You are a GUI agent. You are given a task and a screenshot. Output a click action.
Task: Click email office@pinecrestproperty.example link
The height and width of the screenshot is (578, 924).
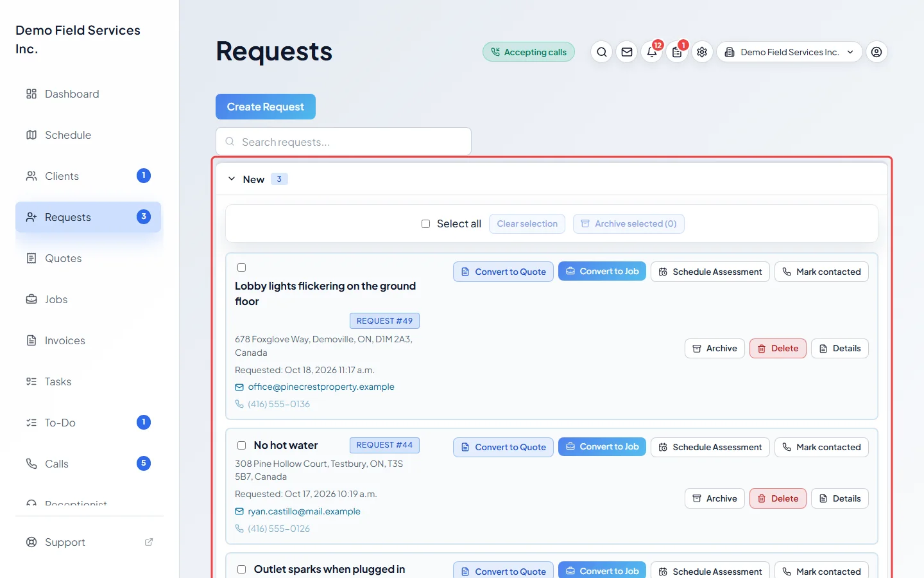tap(321, 387)
